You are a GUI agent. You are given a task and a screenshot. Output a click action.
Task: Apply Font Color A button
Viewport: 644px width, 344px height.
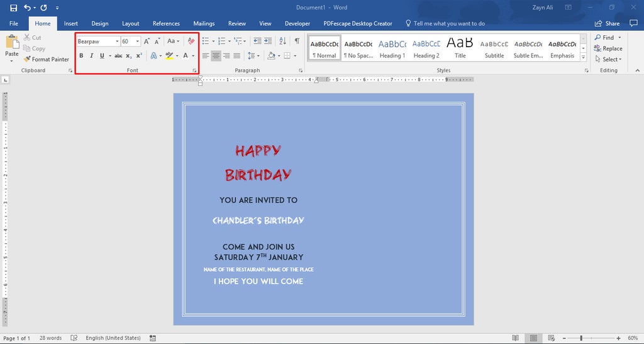point(186,56)
